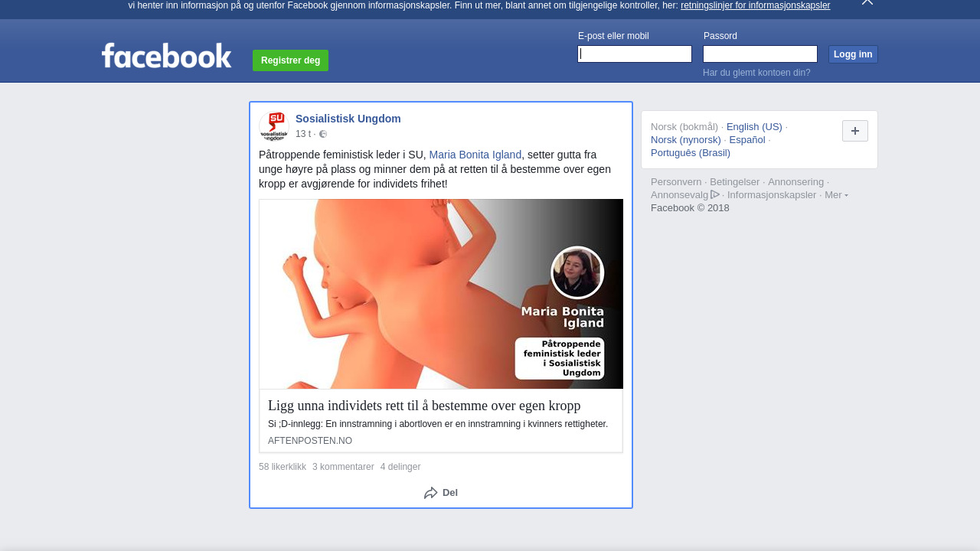Click the AdChoices triangle icon
Viewport: 980px width, 551px height.
click(x=715, y=194)
